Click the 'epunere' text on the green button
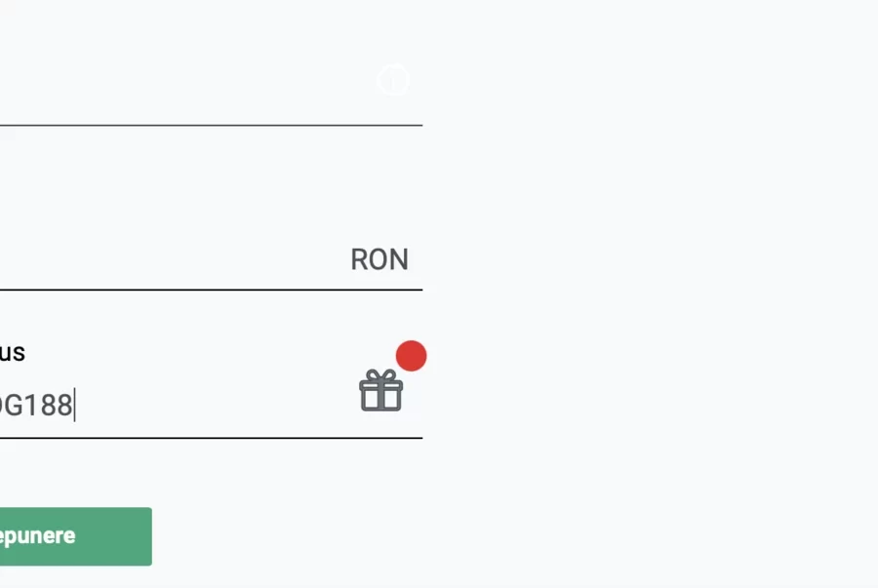Image resolution: width=878 pixels, height=588 pixels. point(37,536)
